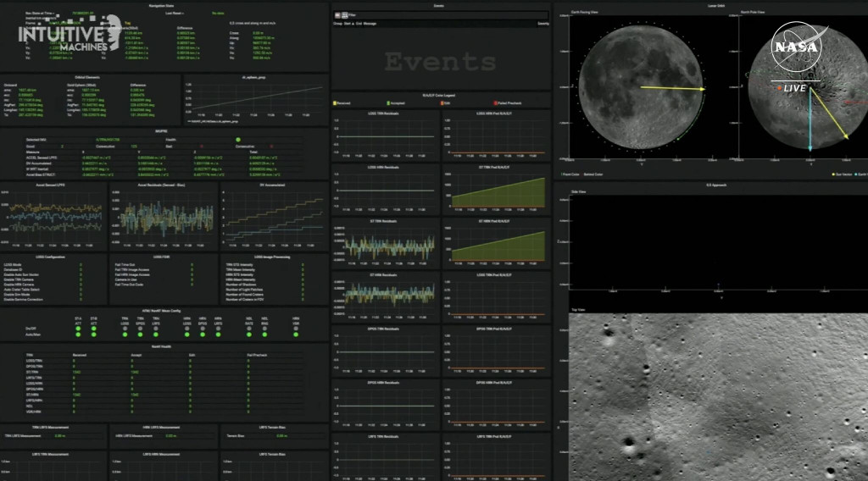Click the second icon beside the Filter field

(344, 15)
